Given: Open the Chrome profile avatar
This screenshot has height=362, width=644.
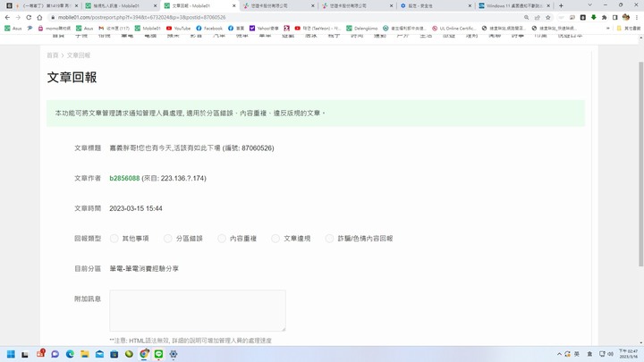Looking at the screenshot, I should pyautogui.click(x=626, y=17).
